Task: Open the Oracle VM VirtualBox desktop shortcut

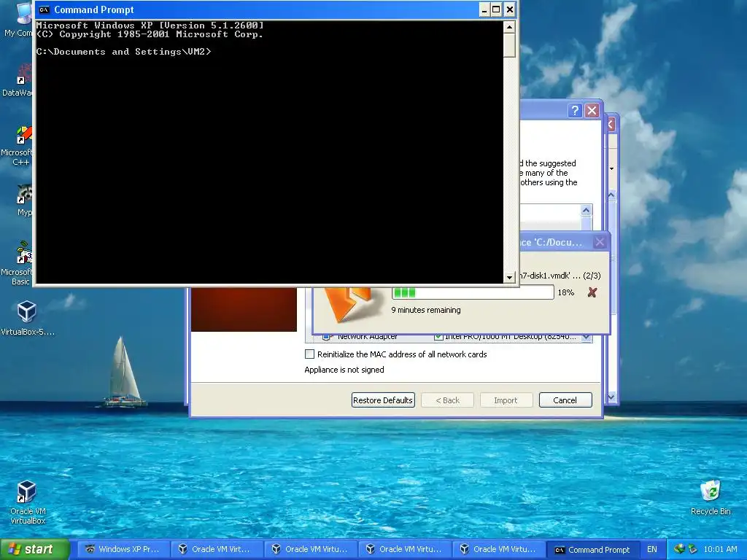Action: point(27,502)
